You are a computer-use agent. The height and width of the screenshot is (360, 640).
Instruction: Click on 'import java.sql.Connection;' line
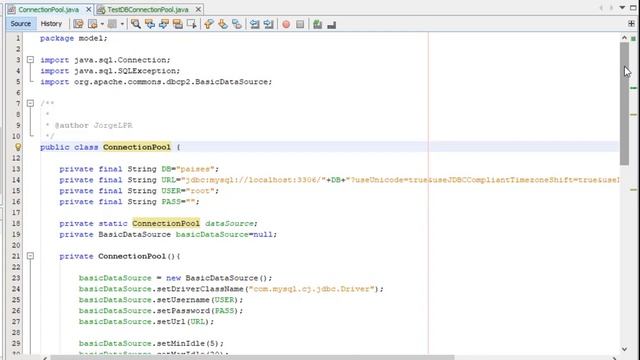pyautogui.click(x=105, y=60)
